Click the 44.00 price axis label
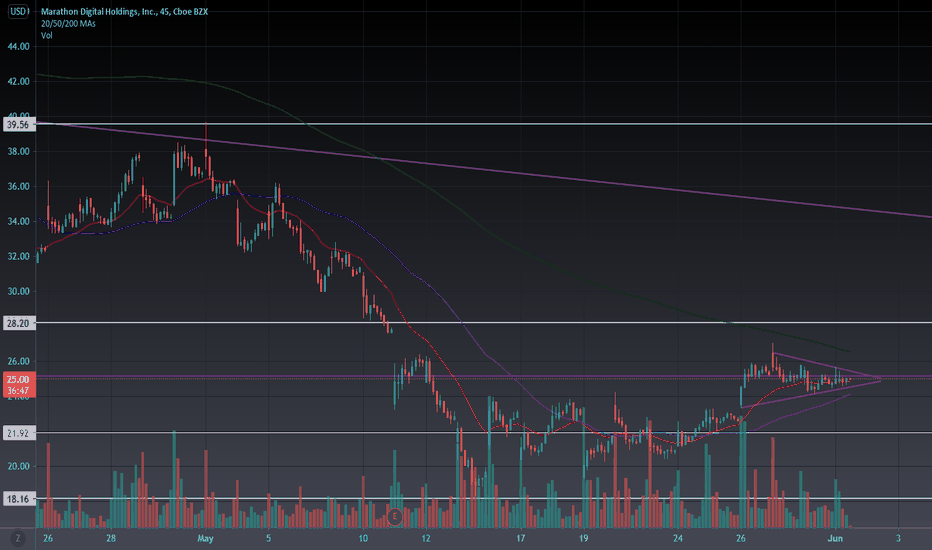932x550 pixels. (x=18, y=46)
